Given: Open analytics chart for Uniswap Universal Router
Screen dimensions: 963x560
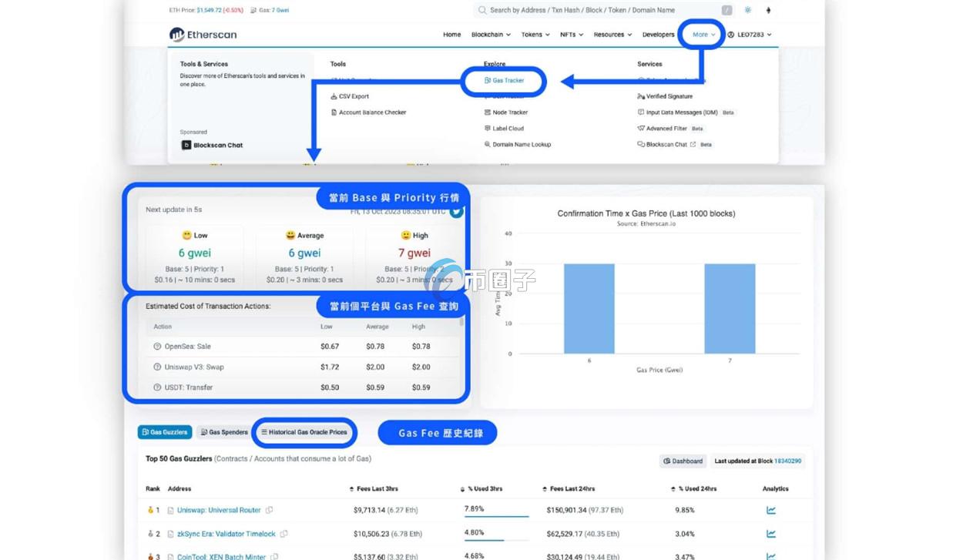Looking at the screenshot, I should pos(770,510).
